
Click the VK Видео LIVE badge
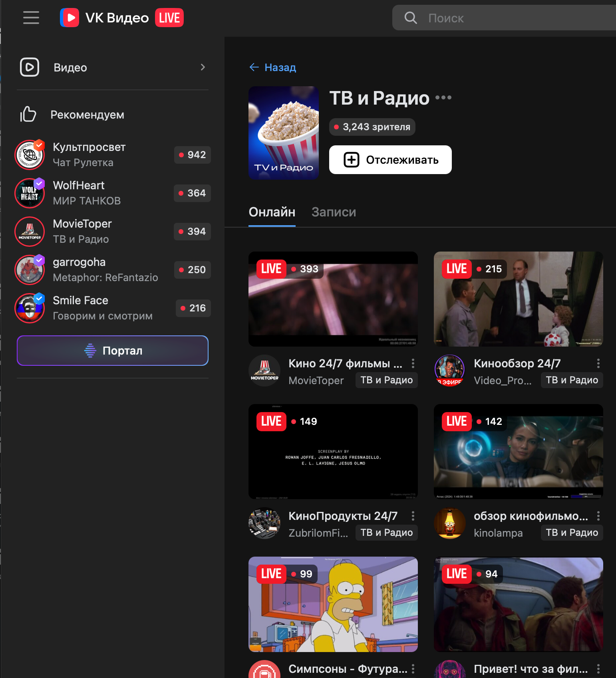click(169, 18)
